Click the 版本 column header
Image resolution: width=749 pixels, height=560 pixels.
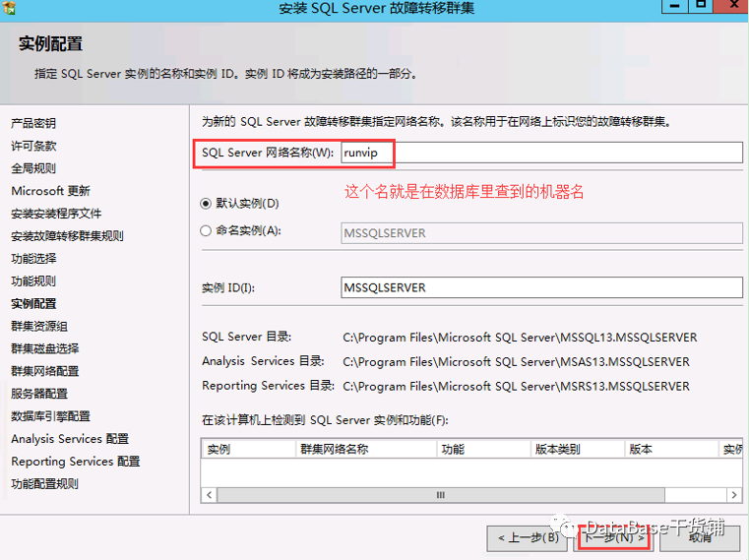[x=670, y=449]
